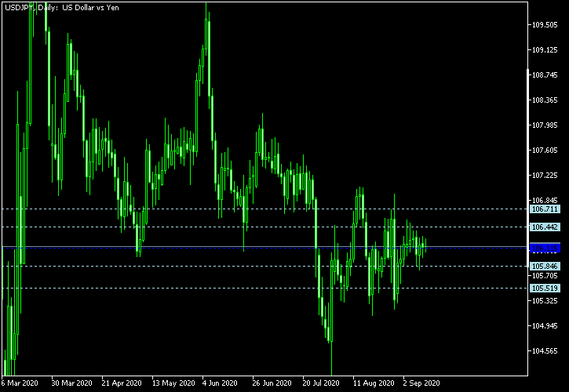Image resolution: width=569 pixels, height=392 pixels.
Task: Select the 105.846 price level label
Action: 545,267
